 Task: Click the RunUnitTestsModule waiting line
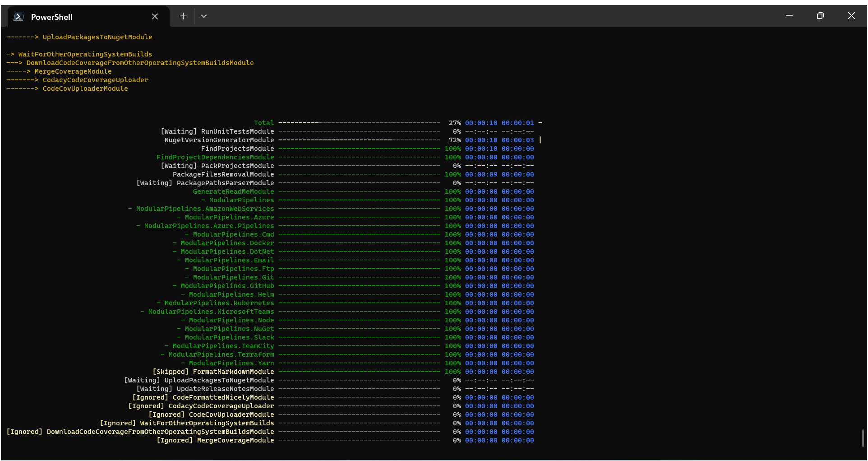347,131
